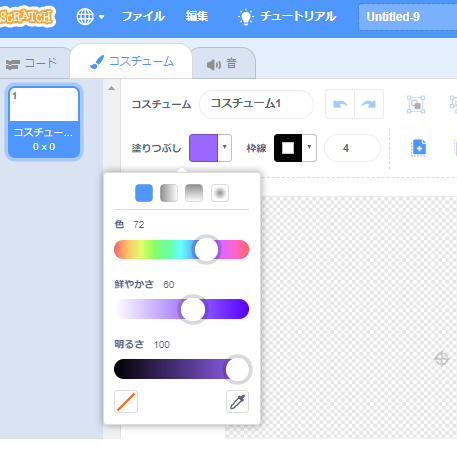The height and width of the screenshot is (469, 457).
Task: Select horizontal gradient fill mode
Action: pyautogui.click(x=169, y=193)
